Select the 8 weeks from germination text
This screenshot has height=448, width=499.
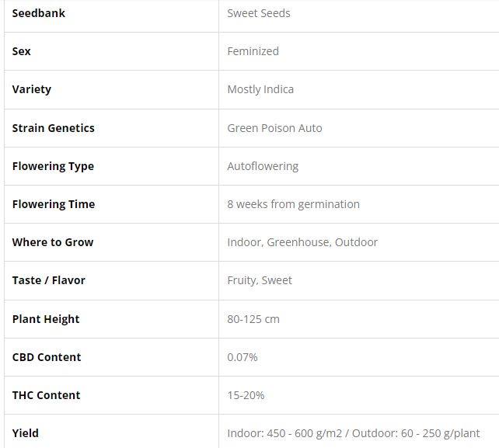click(293, 204)
